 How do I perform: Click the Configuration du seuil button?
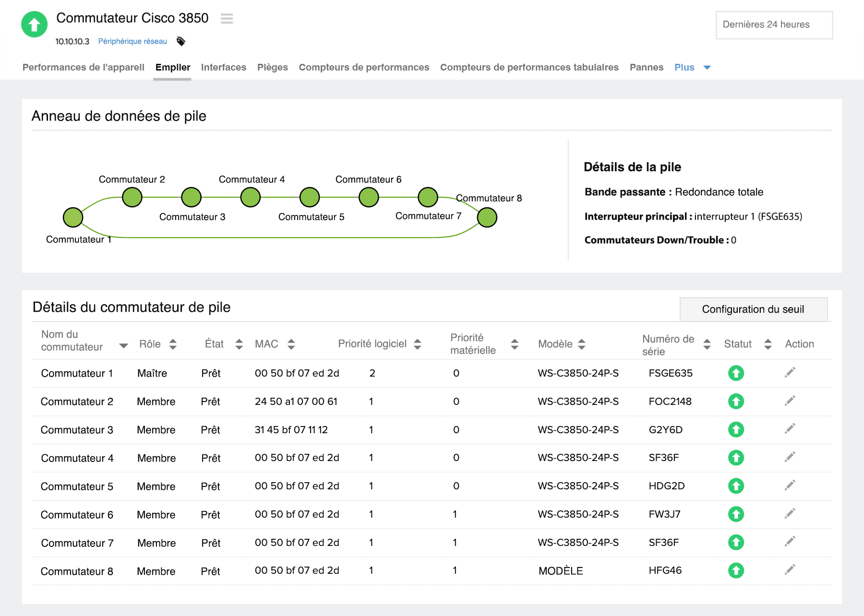pos(753,309)
